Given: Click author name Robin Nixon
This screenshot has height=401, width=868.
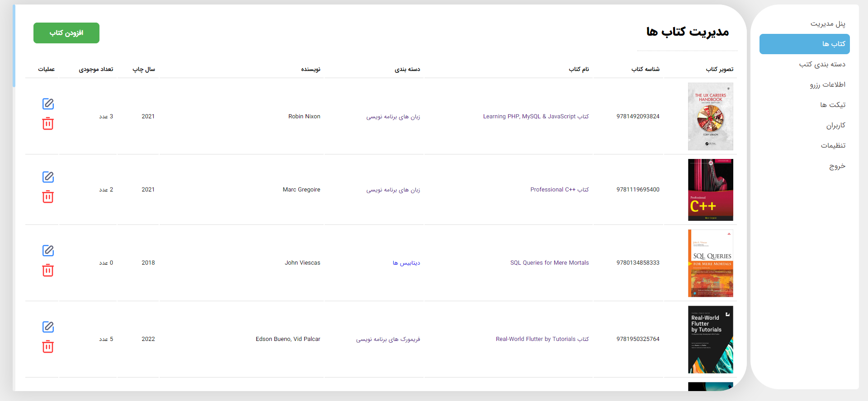Looking at the screenshot, I should (304, 117).
